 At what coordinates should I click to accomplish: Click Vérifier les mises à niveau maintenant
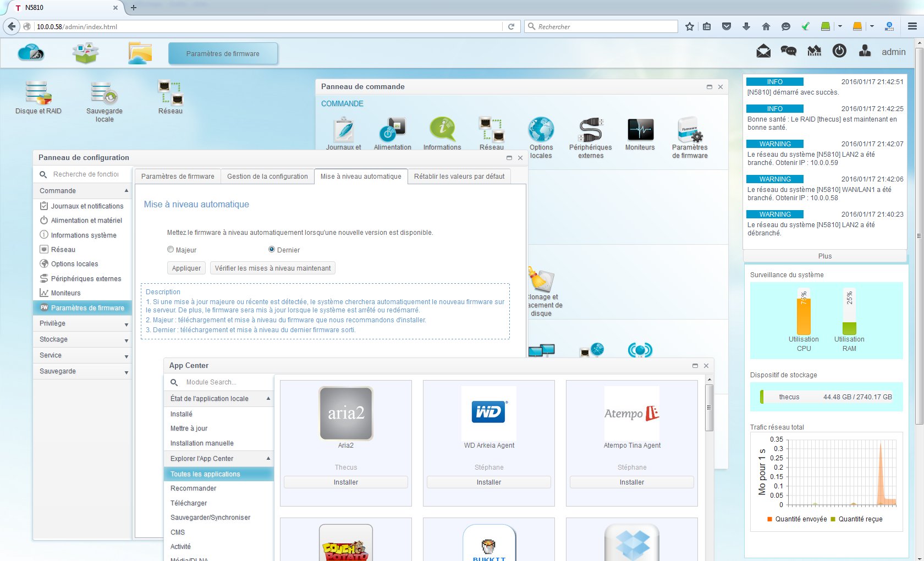[273, 268]
